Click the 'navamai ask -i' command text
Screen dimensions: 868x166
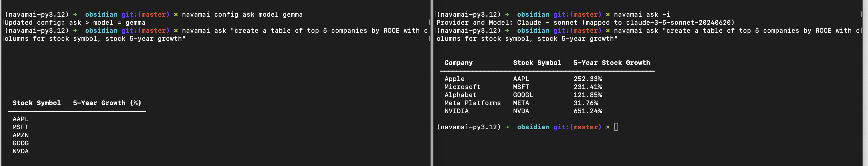(x=642, y=14)
